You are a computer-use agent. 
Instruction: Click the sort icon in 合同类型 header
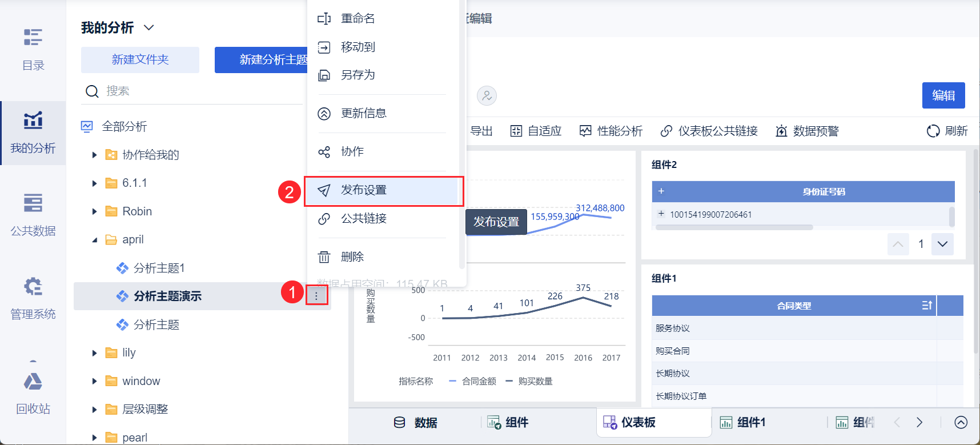coord(927,306)
